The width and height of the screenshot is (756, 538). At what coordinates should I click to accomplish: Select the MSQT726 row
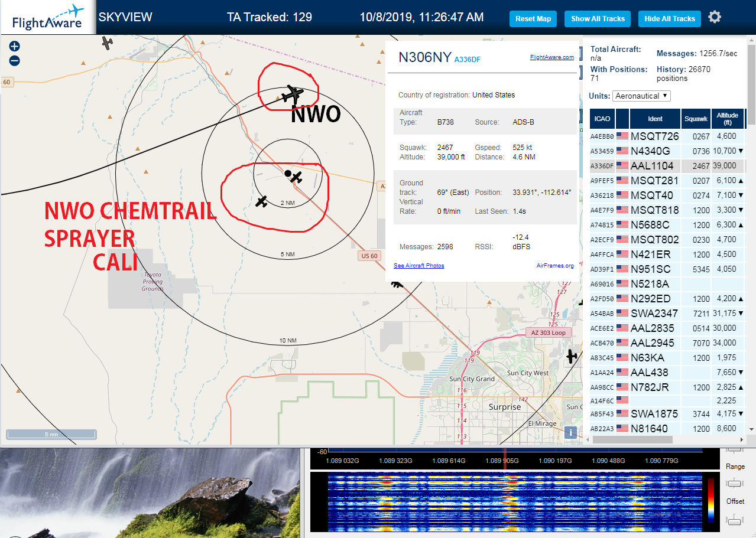pos(667,136)
